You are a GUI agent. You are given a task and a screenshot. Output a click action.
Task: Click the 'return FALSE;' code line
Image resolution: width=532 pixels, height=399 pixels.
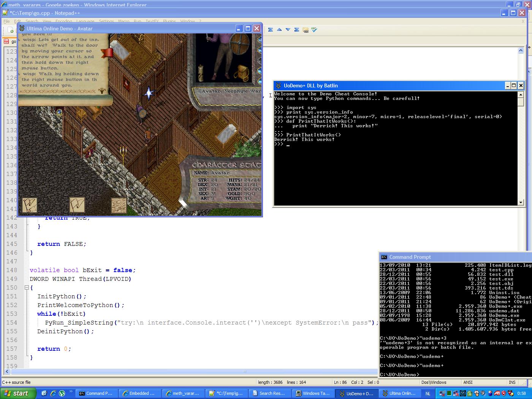point(62,244)
